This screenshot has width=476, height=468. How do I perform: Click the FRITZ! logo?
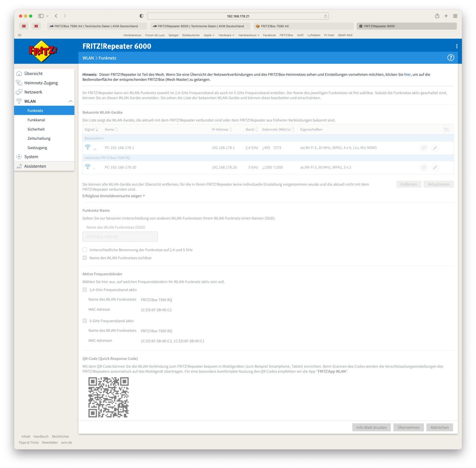[43, 51]
